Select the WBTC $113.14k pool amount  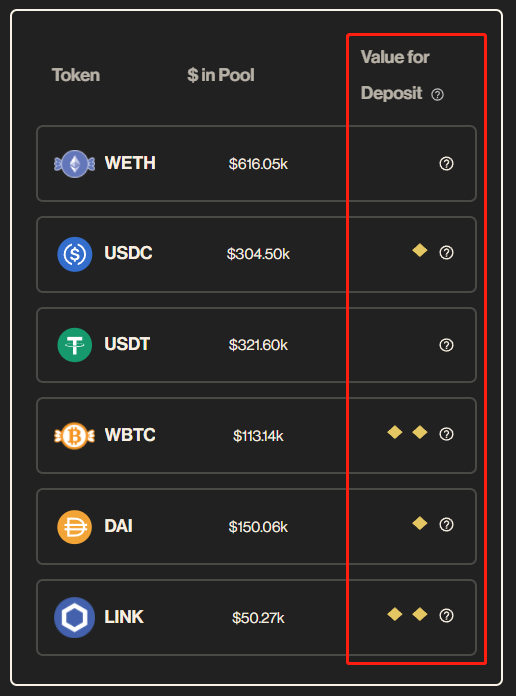(x=258, y=436)
